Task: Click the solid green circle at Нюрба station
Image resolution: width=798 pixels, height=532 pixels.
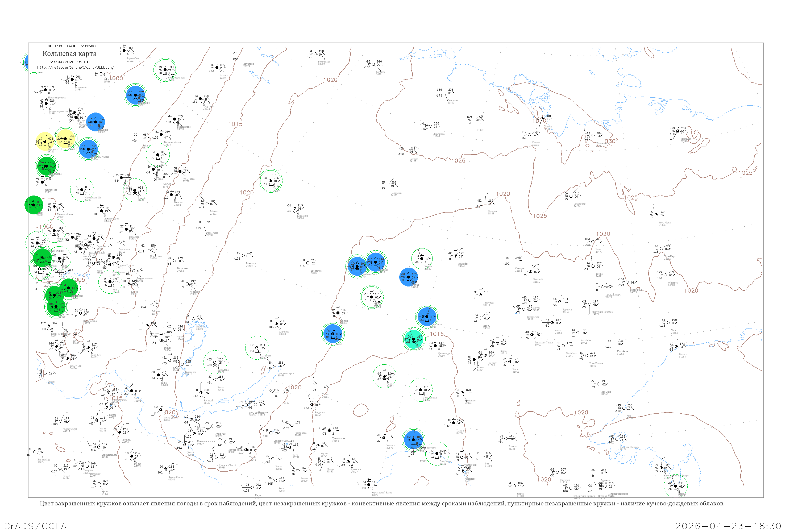Action: click(x=422, y=259)
